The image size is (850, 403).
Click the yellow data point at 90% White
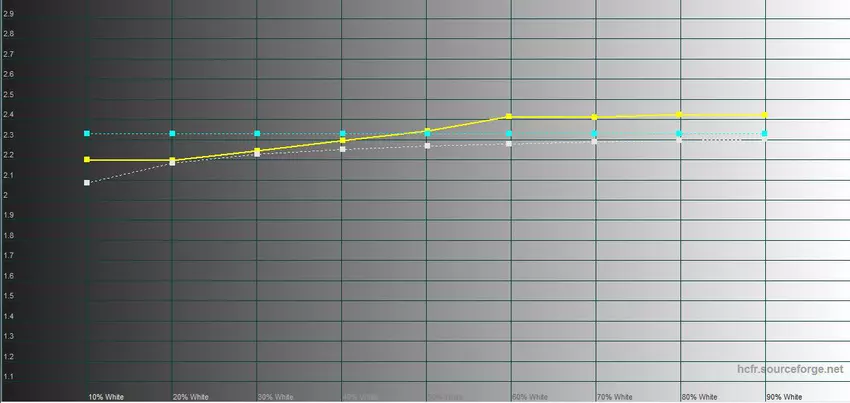point(764,115)
